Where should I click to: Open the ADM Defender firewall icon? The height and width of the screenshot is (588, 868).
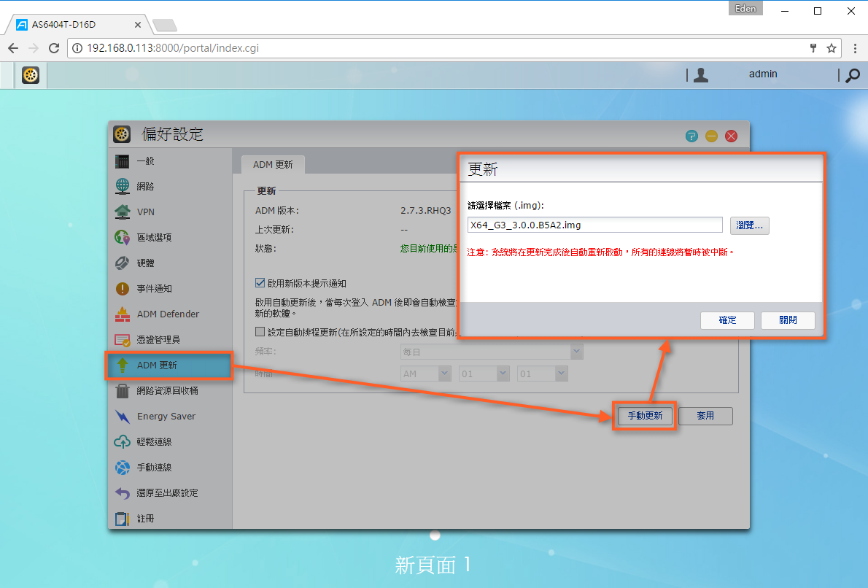123,314
